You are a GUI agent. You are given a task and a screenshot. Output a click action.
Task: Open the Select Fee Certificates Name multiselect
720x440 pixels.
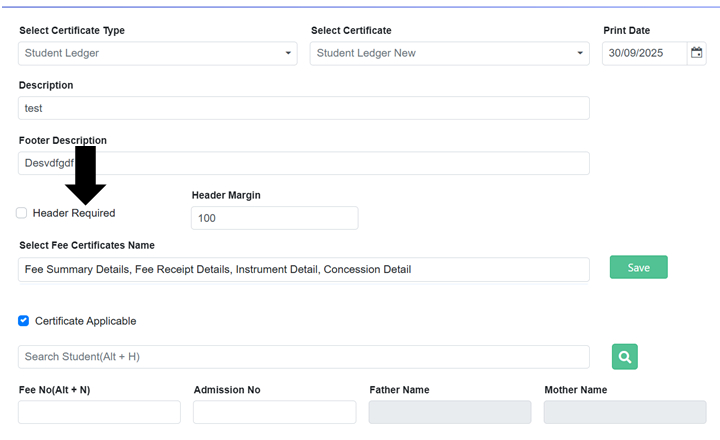303,269
